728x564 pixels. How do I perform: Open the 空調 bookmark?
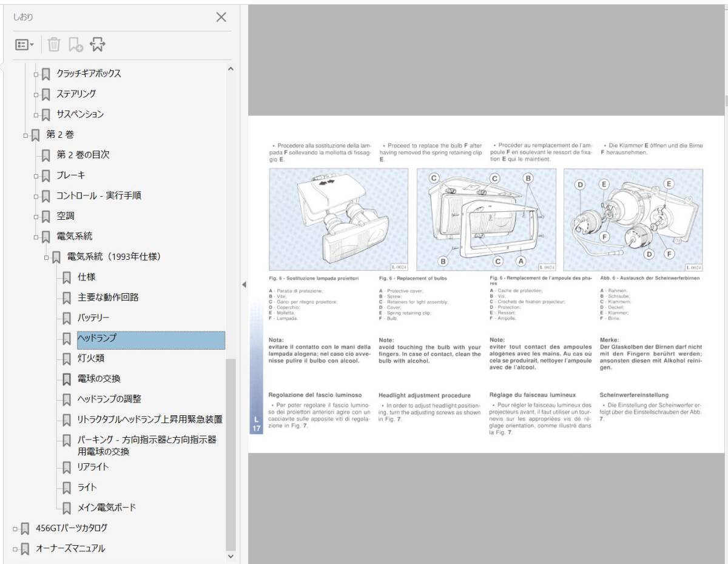coord(66,216)
